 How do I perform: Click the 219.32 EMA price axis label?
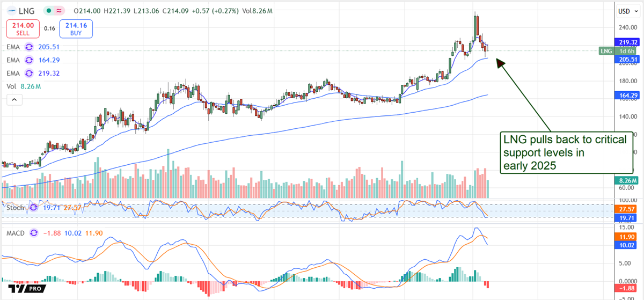click(x=625, y=42)
